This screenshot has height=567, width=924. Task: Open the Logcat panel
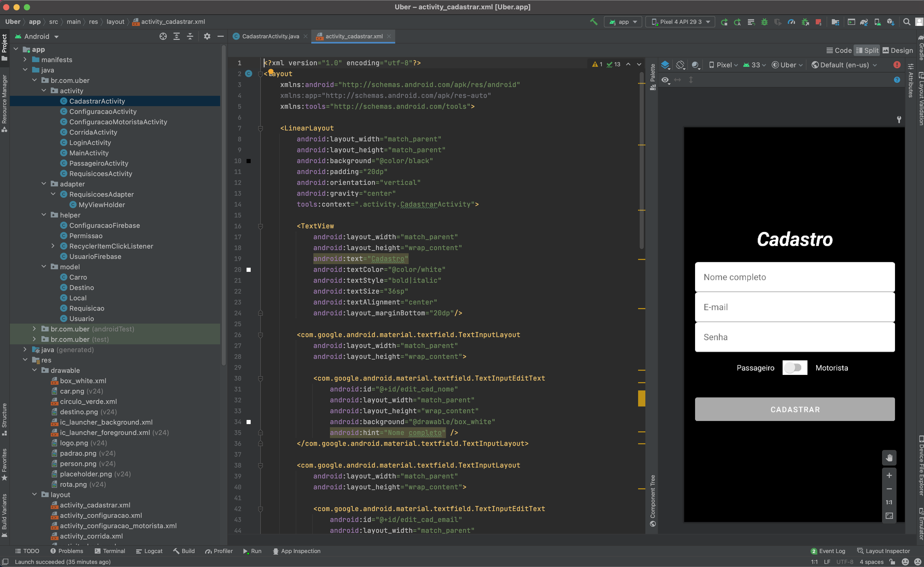[149, 551]
